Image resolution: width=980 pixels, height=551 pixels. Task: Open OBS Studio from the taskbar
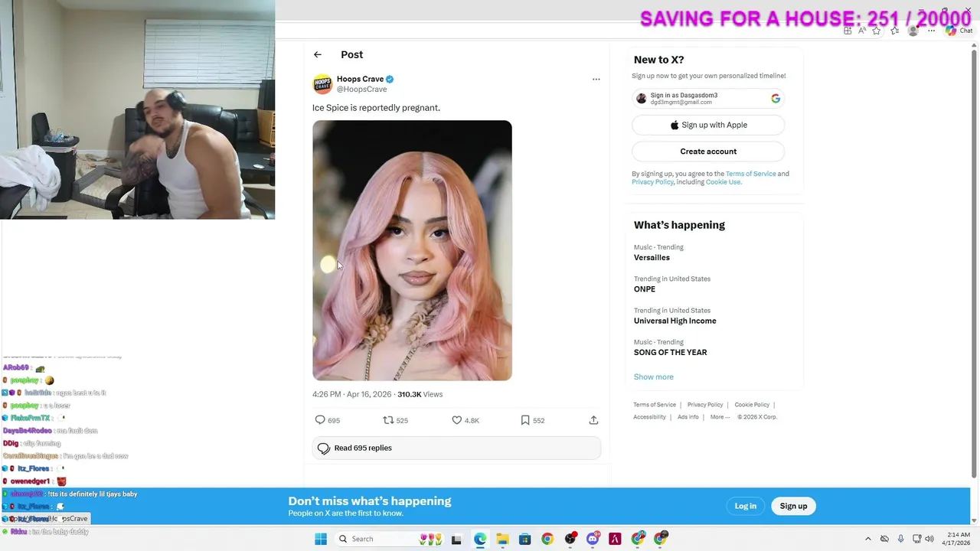pos(570,539)
